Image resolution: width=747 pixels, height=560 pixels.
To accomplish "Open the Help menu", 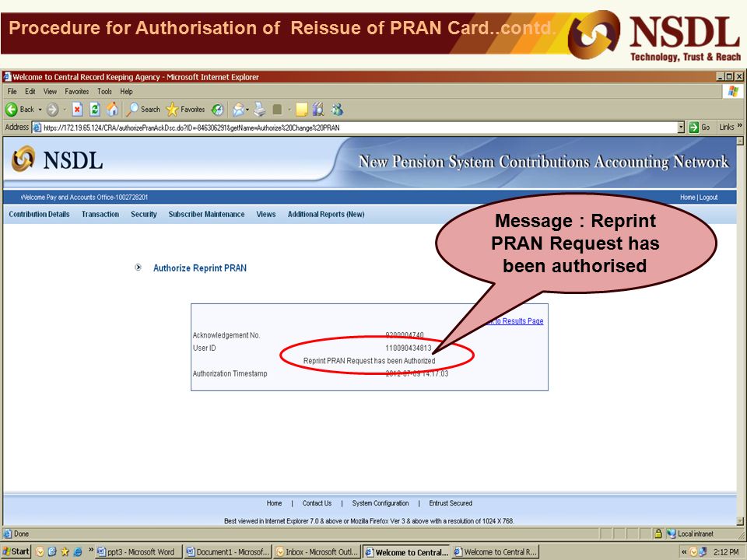I will pos(126,92).
